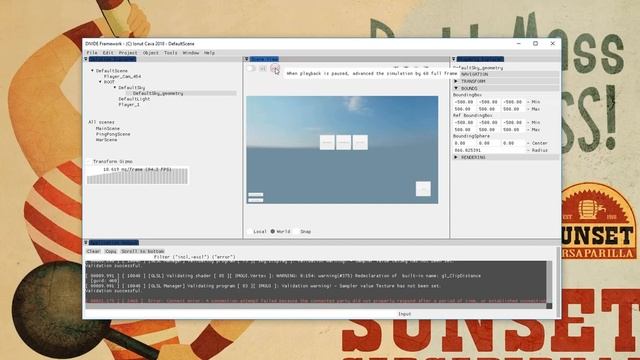The height and width of the screenshot is (360, 640).
Task: Enable the Transform Gizmo checkbox
Action: (x=89, y=162)
